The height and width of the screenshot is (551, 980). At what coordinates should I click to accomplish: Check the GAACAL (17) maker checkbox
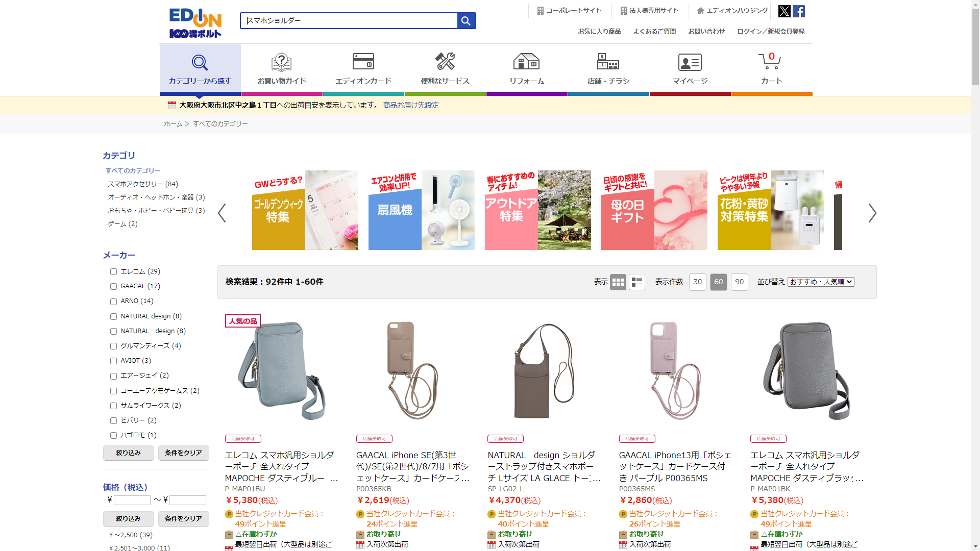(x=113, y=287)
